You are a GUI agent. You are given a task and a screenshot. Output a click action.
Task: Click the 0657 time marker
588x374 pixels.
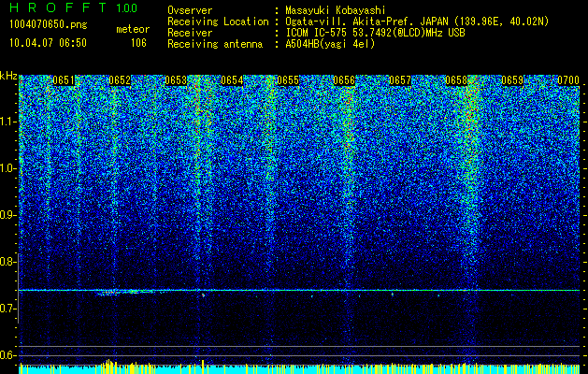click(400, 80)
